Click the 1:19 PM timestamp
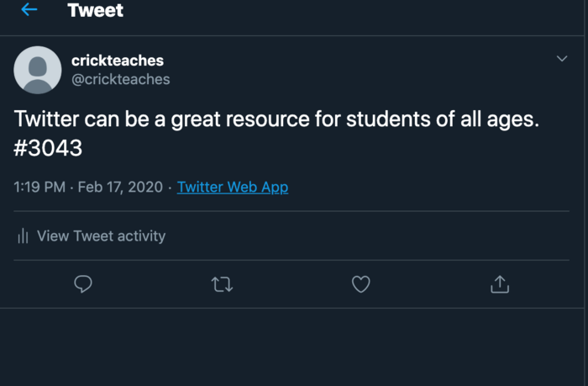 pos(39,187)
